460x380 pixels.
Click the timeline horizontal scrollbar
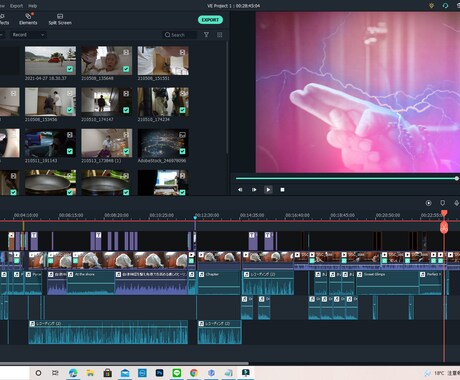coord(124,363)
